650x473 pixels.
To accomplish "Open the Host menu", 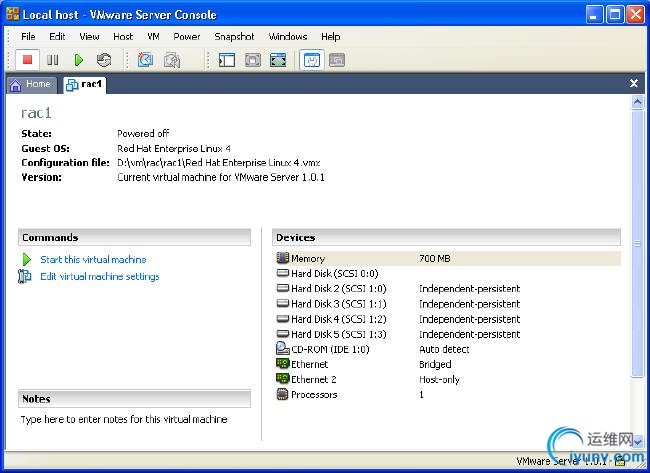I will (123, 36).
